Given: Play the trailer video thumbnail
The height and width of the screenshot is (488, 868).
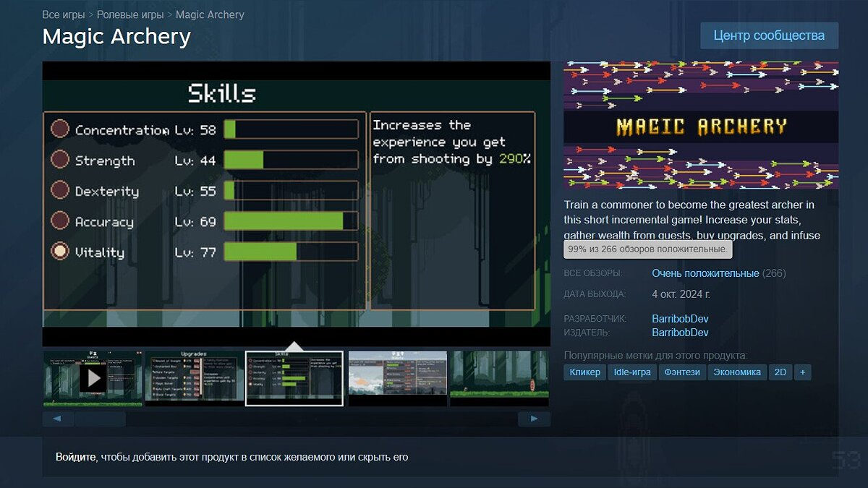Looking at the screenshot, I should 93,378.
